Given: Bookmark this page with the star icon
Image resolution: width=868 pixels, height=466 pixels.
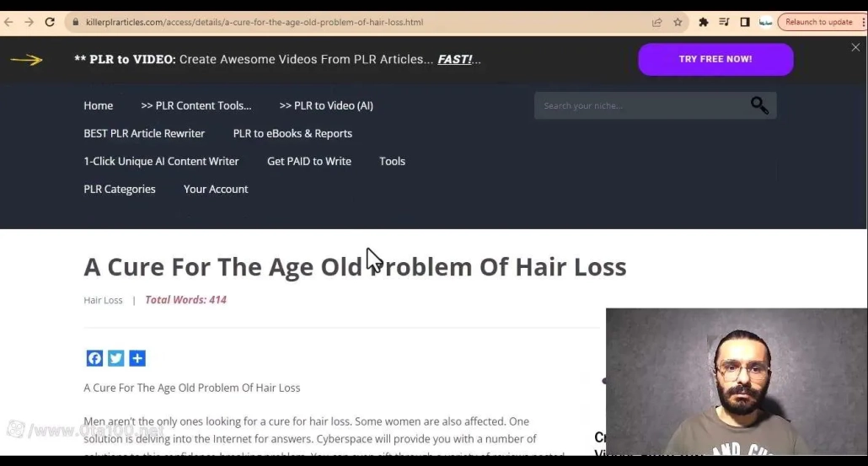Looking at the screenshot, I should pos(678,22).
